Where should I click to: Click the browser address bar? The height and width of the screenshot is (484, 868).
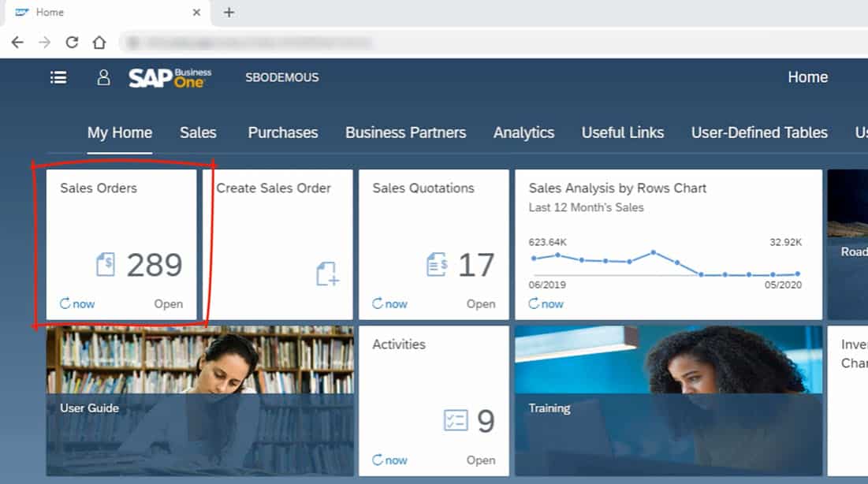pyautogui.click(x=473, y=43)
